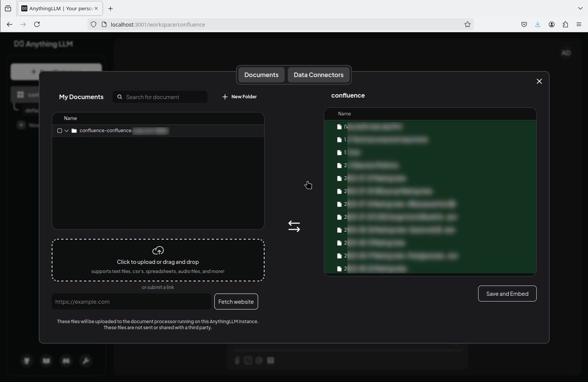Close the AnythingLLM browser tab
The image size is (588, 382).
coord(96,8)
